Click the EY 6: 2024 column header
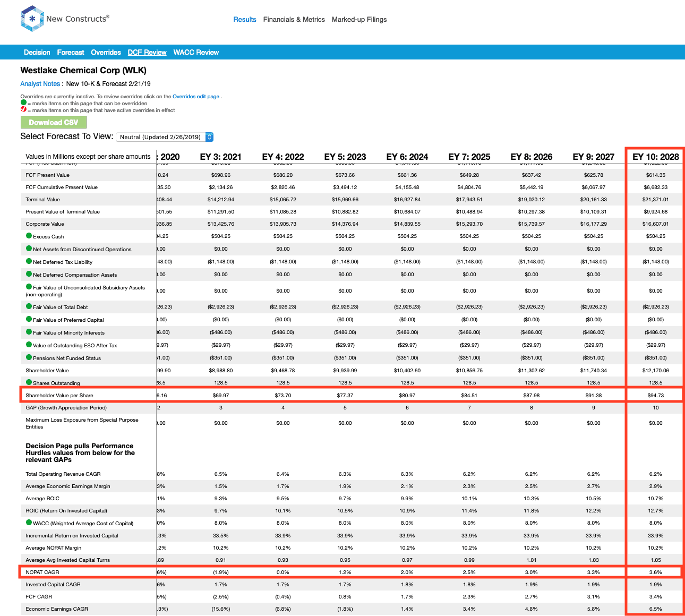The height and width of the screenshot is (616, 685). 407,157
